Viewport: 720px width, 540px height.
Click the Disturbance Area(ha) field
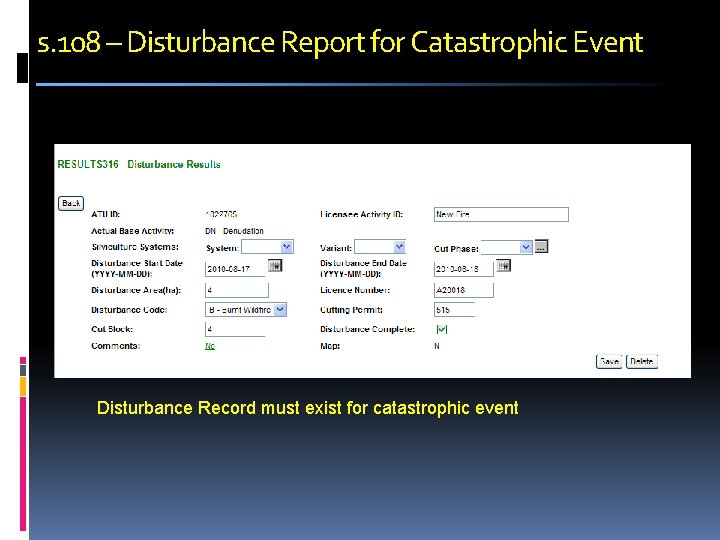click(236, 290)
